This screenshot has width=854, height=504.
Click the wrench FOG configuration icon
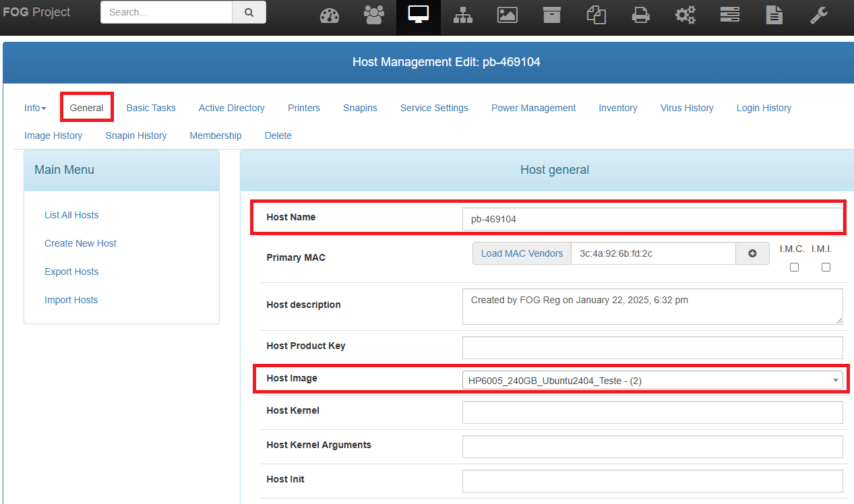pos(819,15)
